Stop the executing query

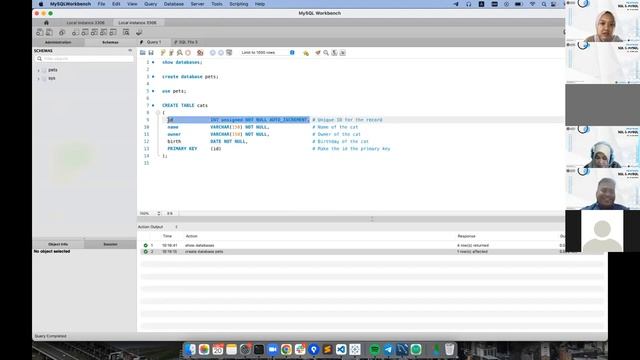188,53
